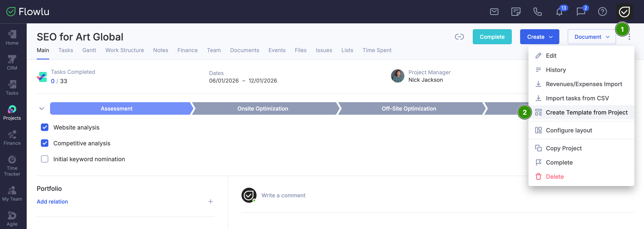This screenshot has width=644, height=229.
Task: Switch to the Gantt tab
Action: pos(89,50)
